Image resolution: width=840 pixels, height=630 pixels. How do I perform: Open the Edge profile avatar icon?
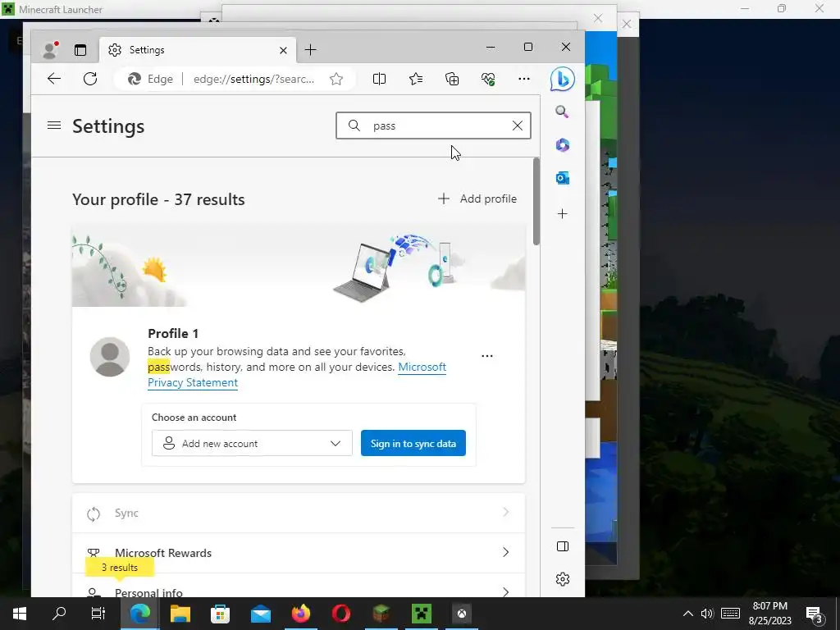(x=50, y=50)
